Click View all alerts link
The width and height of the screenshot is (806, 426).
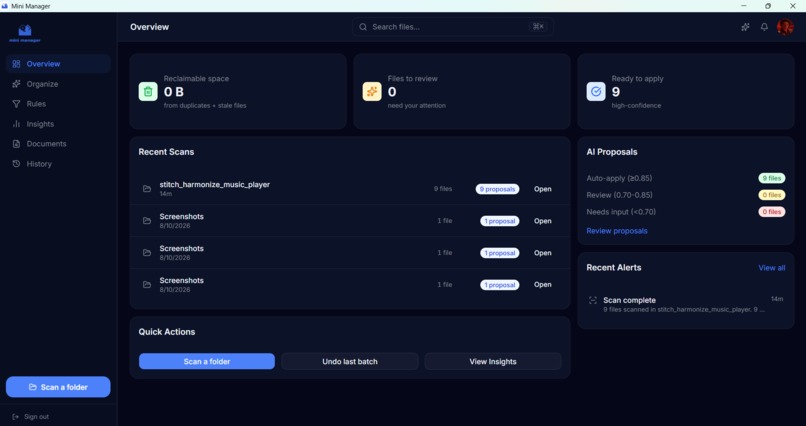772,268
